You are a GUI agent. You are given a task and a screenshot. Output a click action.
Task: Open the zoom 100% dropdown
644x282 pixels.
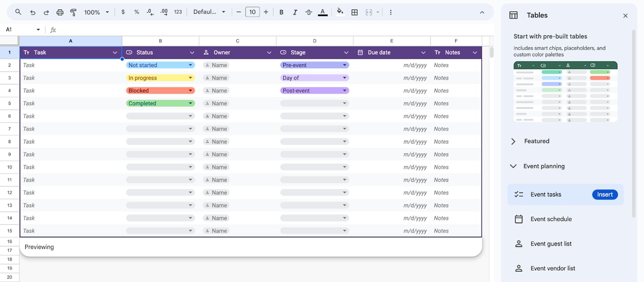[97, 12]
